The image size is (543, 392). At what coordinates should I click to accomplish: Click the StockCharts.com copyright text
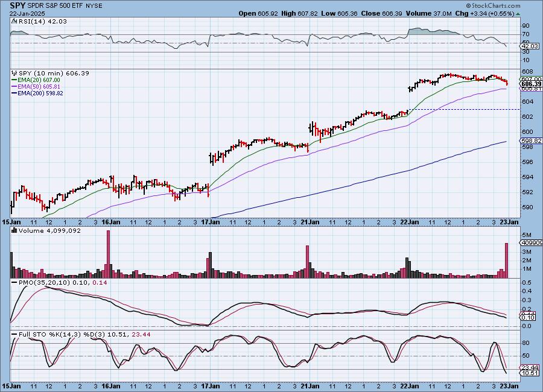point(493,5)
